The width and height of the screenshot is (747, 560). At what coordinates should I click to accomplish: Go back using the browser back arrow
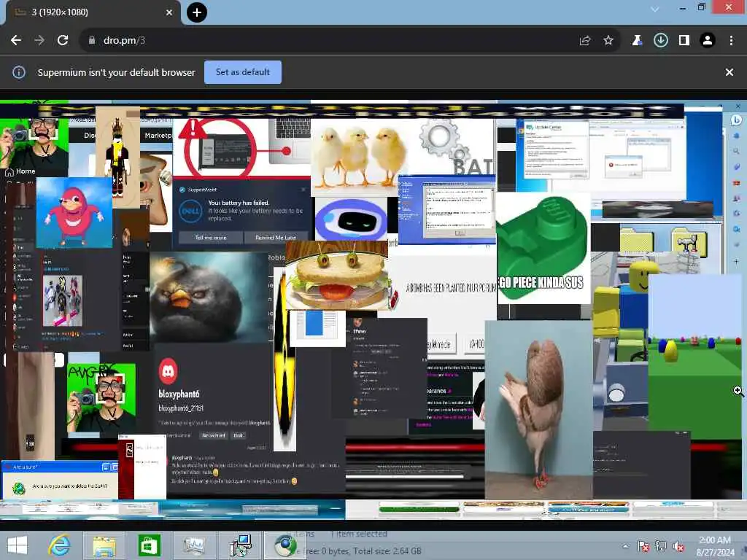(x=16, y=41)
